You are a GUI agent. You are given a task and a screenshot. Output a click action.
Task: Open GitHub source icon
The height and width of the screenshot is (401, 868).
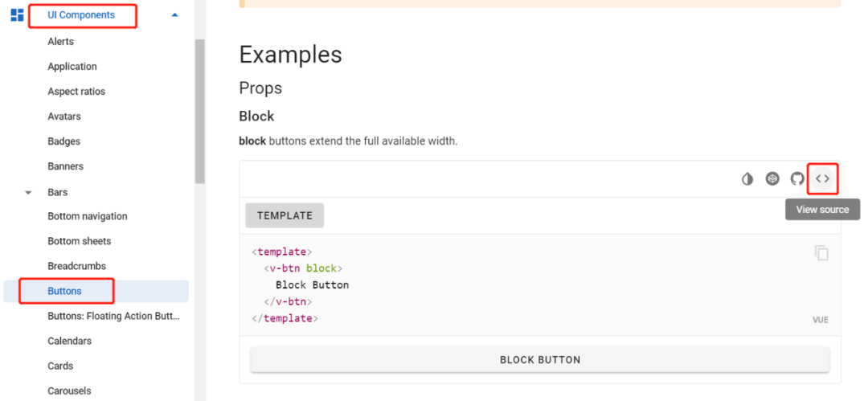(797, 179)
